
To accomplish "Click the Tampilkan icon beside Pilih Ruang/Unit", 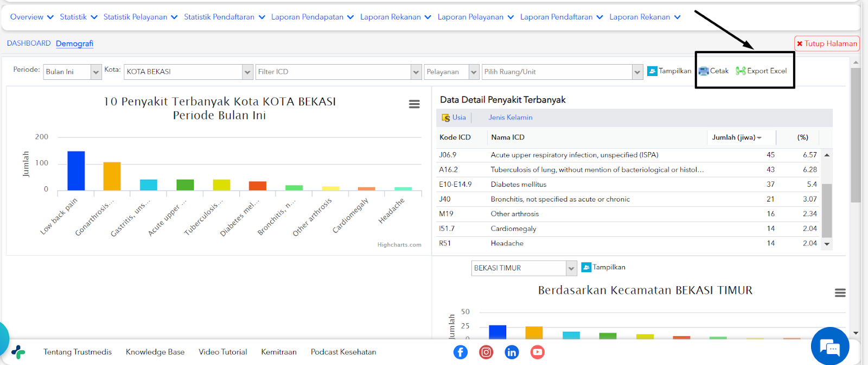I will [652, 71].
